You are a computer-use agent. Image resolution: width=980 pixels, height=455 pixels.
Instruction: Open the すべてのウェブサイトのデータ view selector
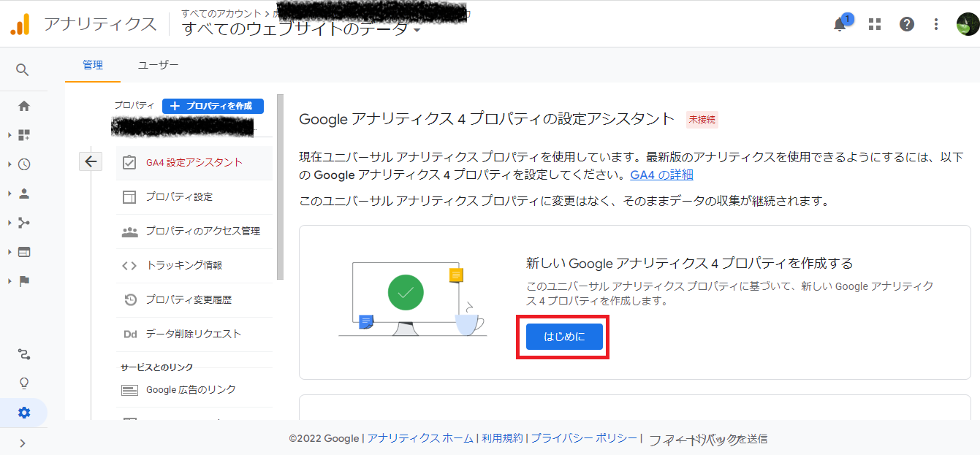click(301, 29)
